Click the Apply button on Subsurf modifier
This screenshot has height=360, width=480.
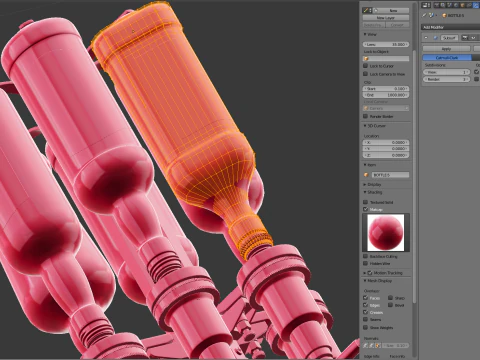click(x=446, y=49)
